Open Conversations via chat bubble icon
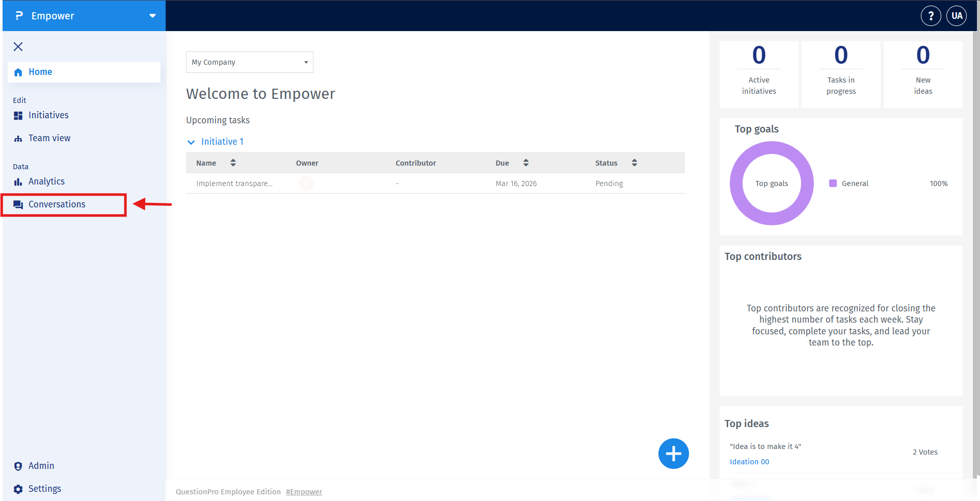This screenshot has height=501, width=980. point(18,204)
